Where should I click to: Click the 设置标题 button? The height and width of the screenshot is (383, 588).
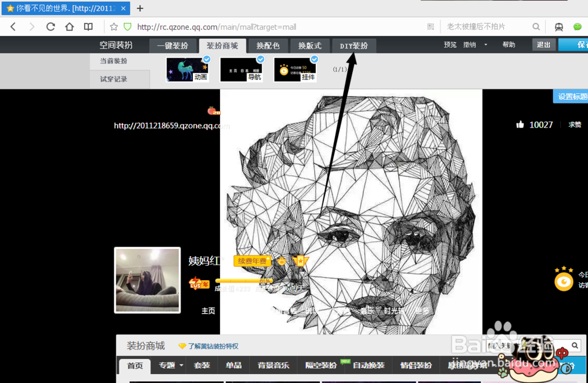pyautogui.click(x=570, y=96)
